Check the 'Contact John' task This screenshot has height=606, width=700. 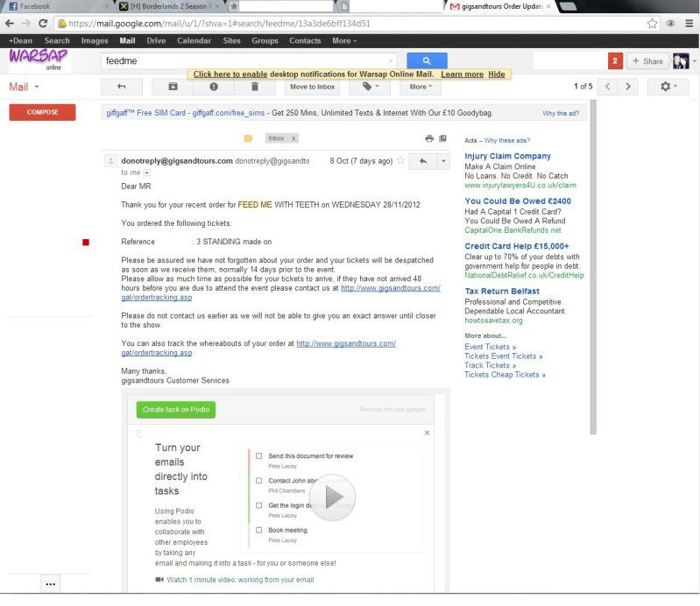tap(259, 481)
